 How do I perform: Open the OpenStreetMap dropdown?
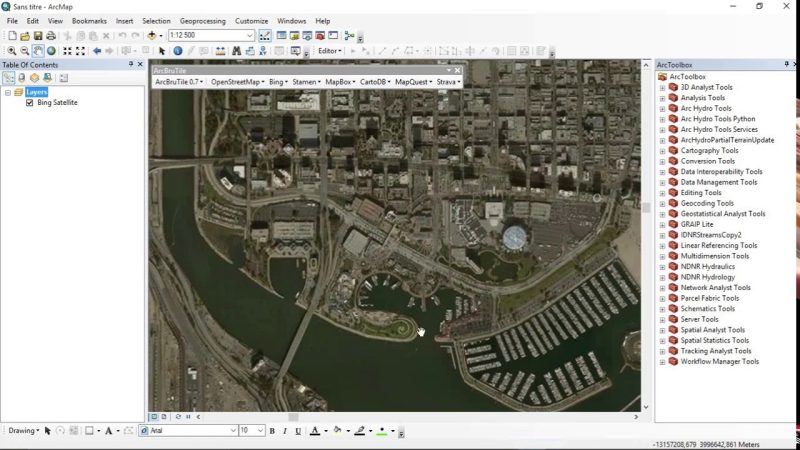(x=237, y=82)
